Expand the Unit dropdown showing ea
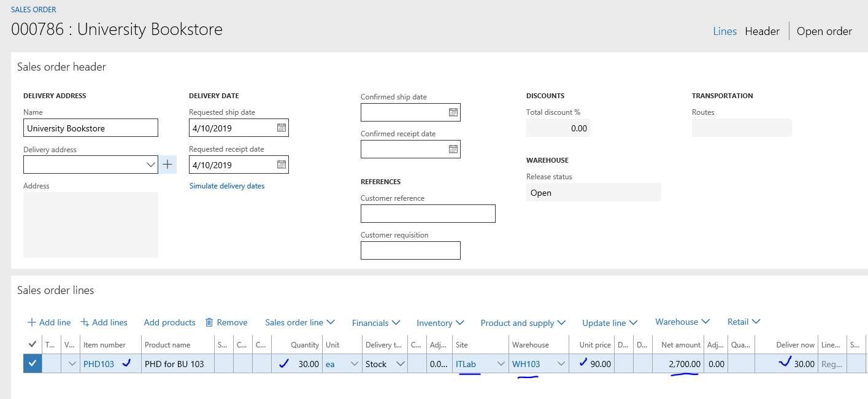This screenshot has height=399, width=868. 354,364
